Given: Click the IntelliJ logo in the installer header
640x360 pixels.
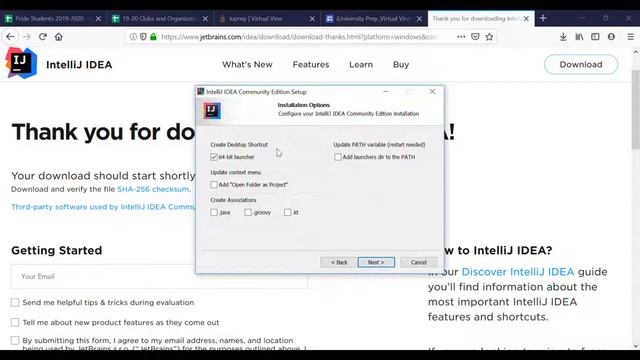Looking at the screenshot, I should (212, 110).
